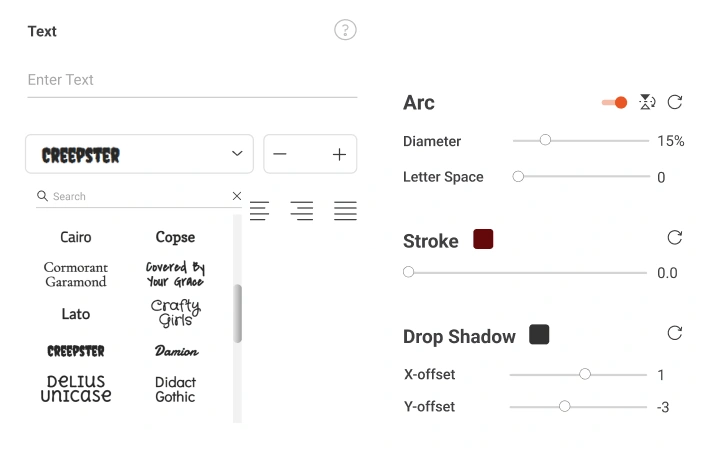Reset the Drop Shadow settings
This screenshot has height=451, width=703.
pos(675,333)
